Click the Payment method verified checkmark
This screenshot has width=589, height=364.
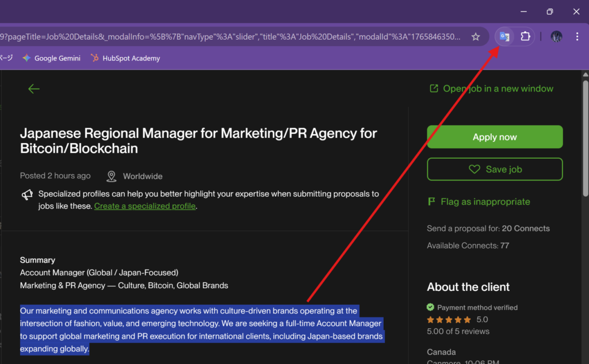click(431, 307)
